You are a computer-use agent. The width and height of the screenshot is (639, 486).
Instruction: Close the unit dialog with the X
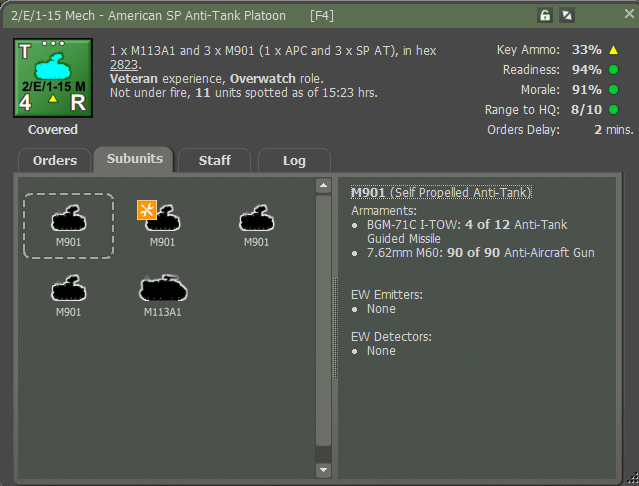coord(629,14)
